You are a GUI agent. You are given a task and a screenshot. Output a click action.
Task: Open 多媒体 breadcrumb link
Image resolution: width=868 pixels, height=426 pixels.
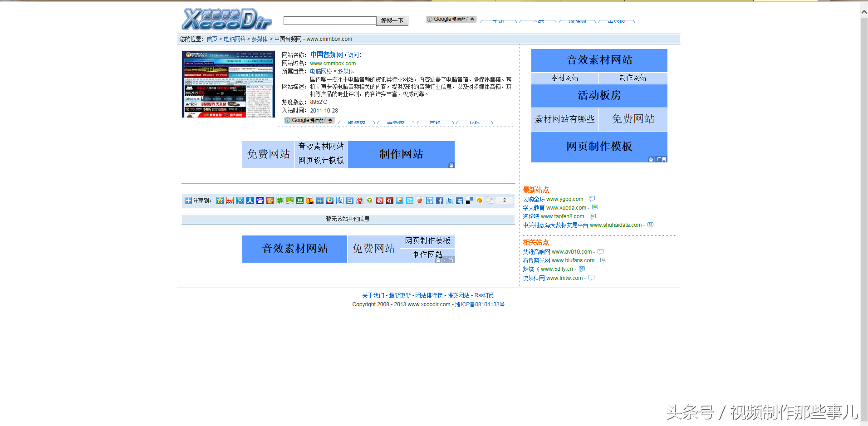pyautogui.click(x=260, y=39)
